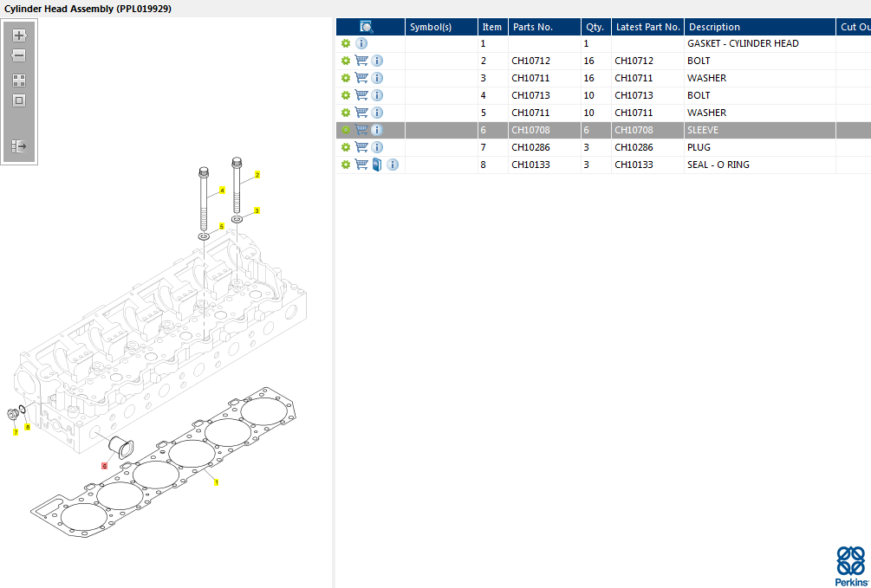
Task: Click the Qty. column header
Action: [x=595, y=27]
